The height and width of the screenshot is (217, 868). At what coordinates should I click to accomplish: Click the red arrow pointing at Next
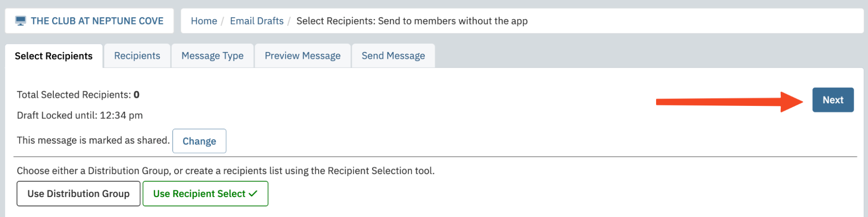click(729, 102)
